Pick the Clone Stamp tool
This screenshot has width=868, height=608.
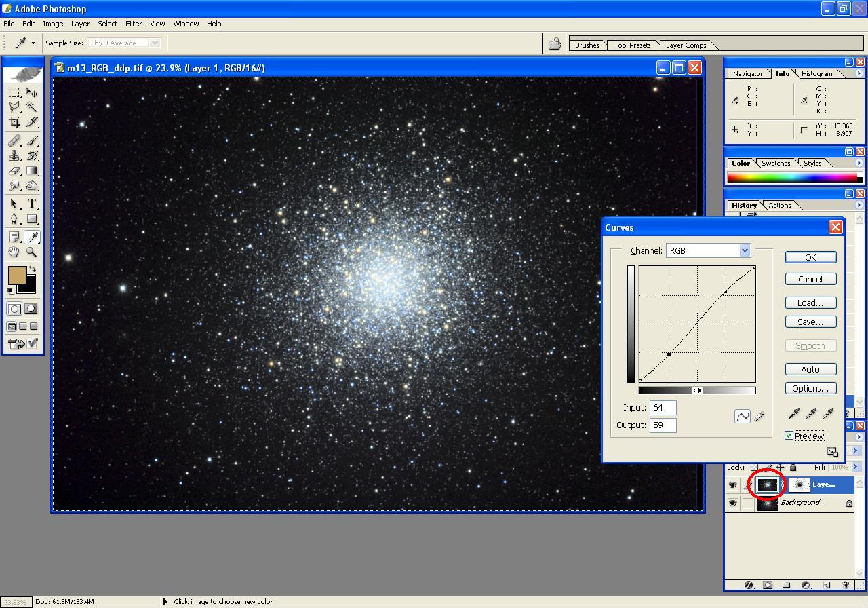click(x=14, y=155)
